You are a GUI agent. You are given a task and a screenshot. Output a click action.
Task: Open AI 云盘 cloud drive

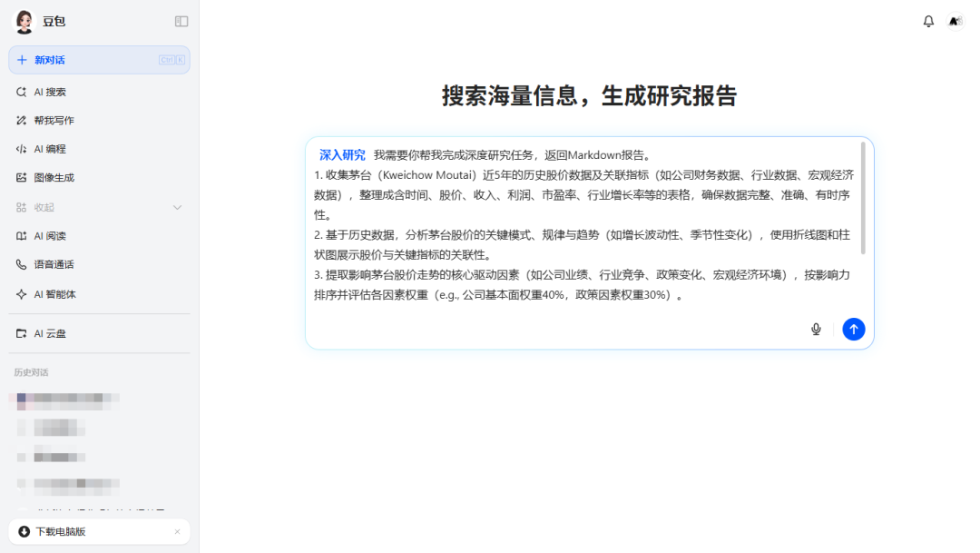pyautogui.click(x=100, y=333)
